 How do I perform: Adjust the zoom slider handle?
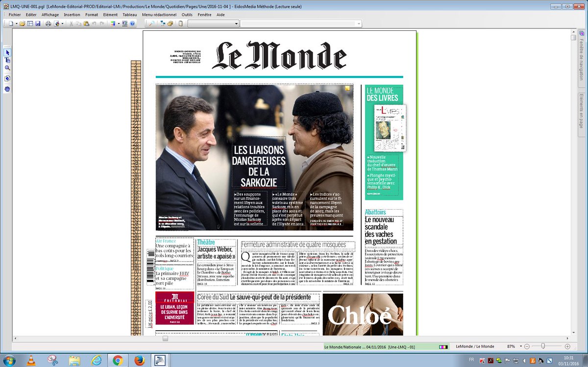[543, 346]
